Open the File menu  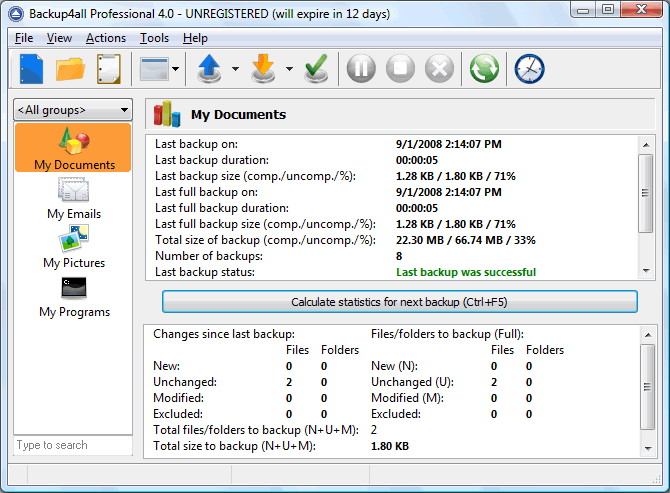pyautogui.click(x=24, y=38)
